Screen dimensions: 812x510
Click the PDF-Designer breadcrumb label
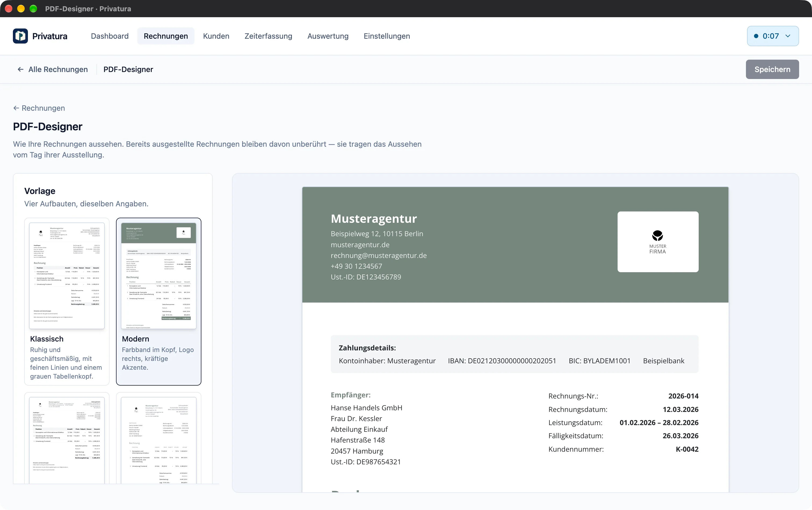click(x=128, y=70)
